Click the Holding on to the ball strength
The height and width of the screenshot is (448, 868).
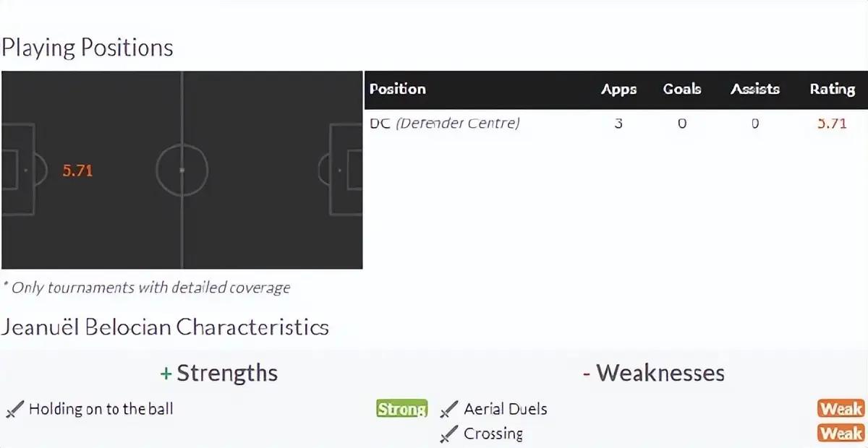pos(101,409)
